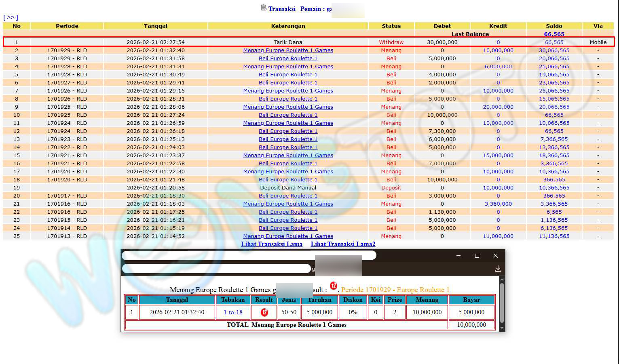Expand using the [>>] link

point(11,17)
